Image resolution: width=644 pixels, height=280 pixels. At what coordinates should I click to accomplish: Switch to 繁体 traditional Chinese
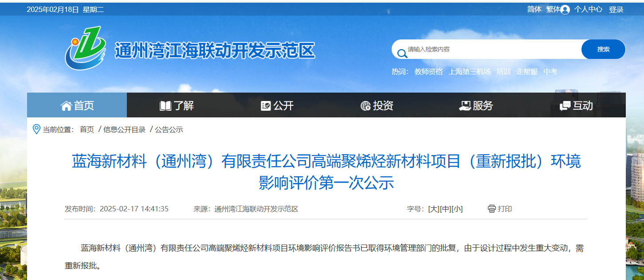point(553,9)
